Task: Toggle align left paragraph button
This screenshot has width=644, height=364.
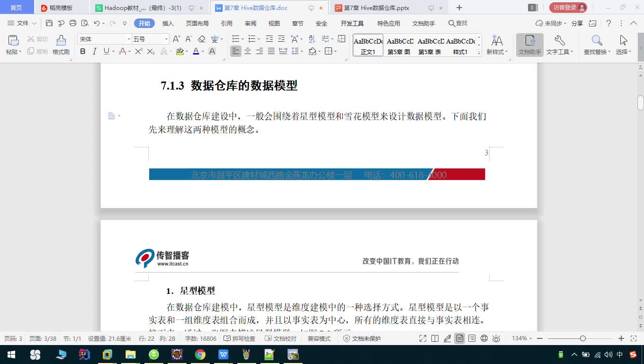Action: 236,51
